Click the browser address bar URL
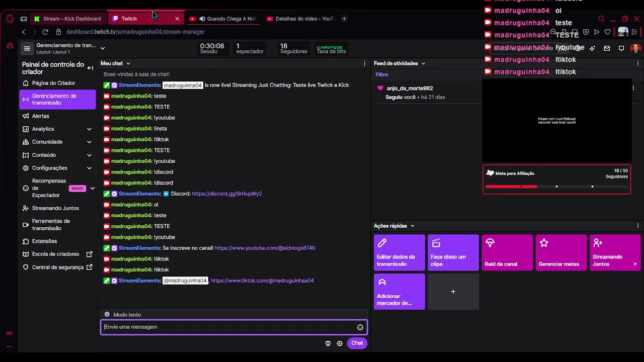 tap(135, 32)
